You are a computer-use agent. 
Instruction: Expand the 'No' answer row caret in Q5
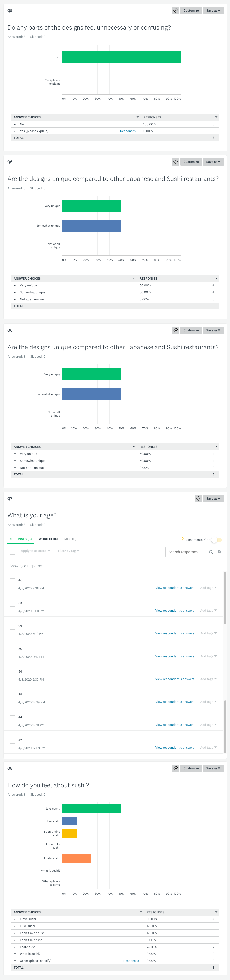(15, 125)
